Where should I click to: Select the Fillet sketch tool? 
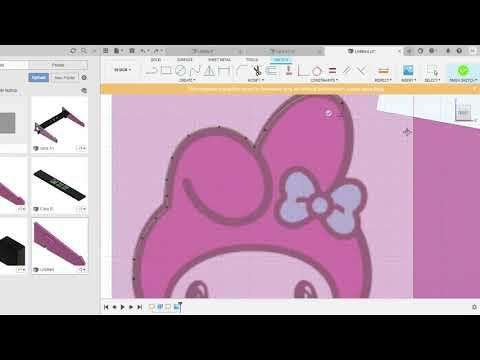[x=242, y=70]
